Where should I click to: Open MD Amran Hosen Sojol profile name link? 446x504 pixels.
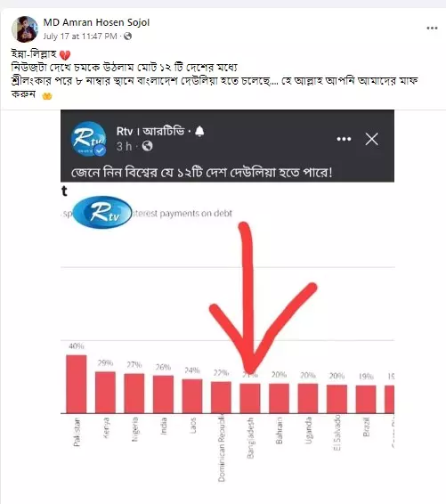point(96,22)
